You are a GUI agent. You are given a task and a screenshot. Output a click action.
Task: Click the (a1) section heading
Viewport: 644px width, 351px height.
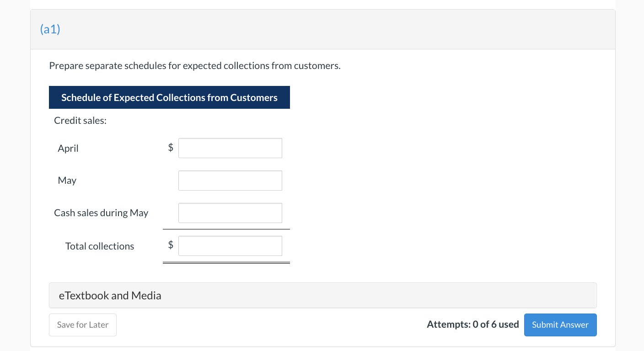click(50, 30)
